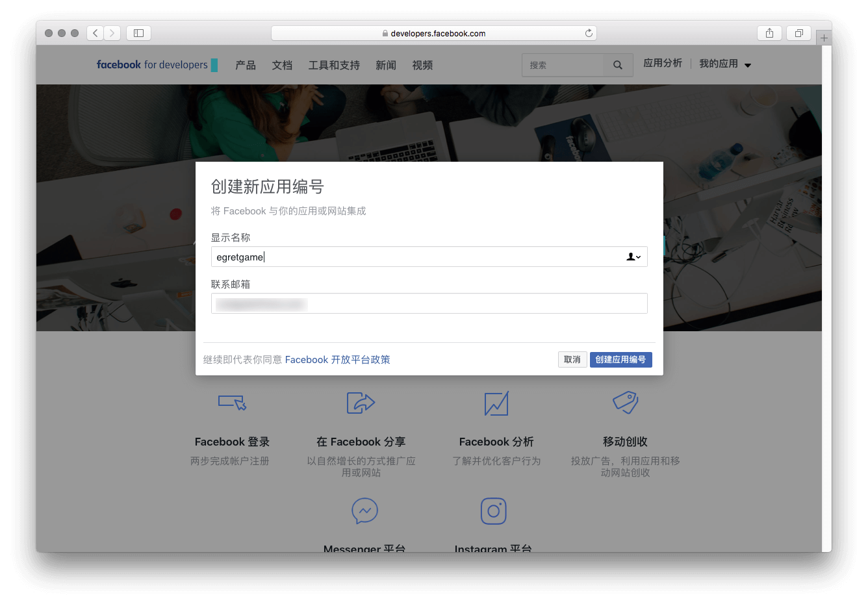This screenshot has height=604, width=868.
Task: Click the 移动创收 heading
Action: 625,442
